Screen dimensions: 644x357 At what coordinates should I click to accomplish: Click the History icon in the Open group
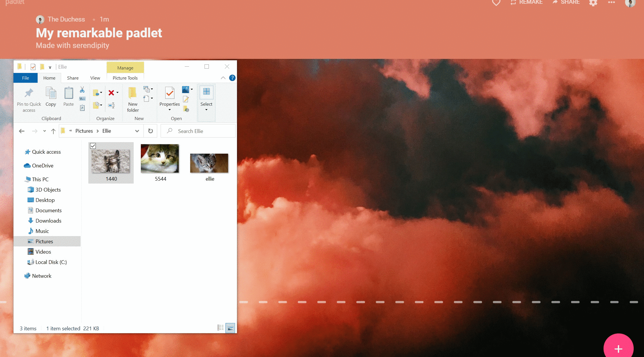[x=186, y=109]
